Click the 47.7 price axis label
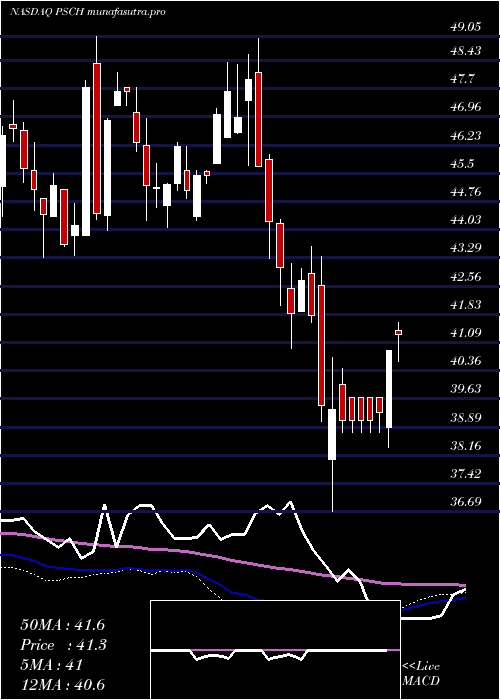 pyautogui.click(x=462, y=79)
